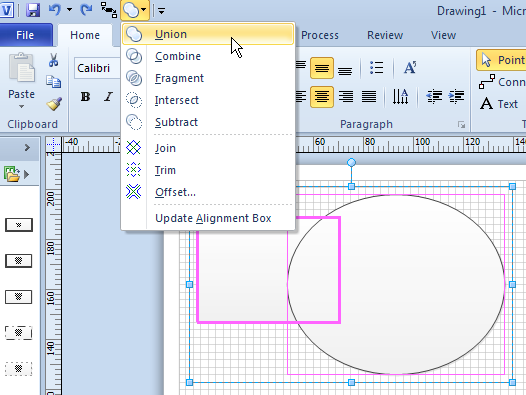Click the Visio application icon

[x=7, y=10]
